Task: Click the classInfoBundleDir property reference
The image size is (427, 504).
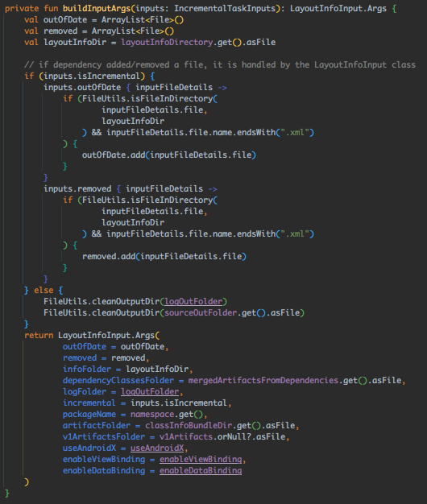Action: 189,426
